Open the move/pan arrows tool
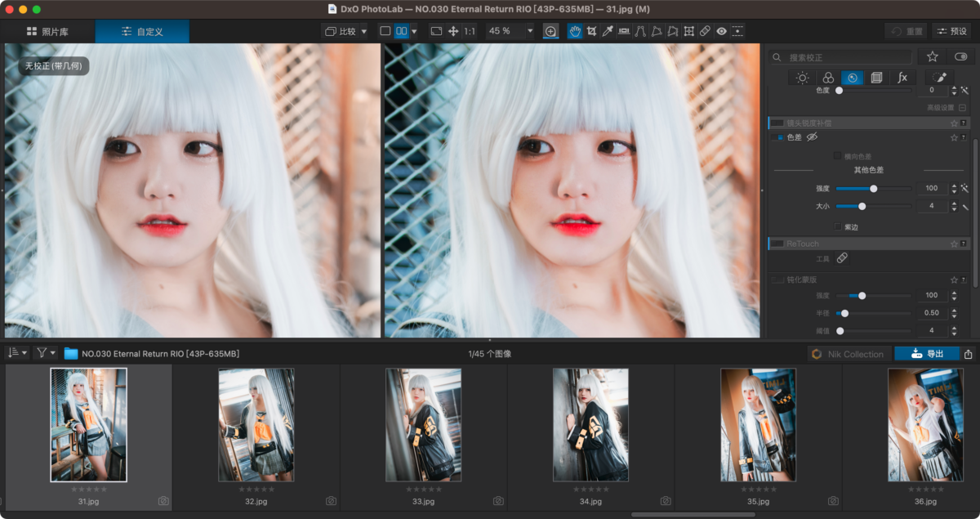Image resolution: width=980 pixels, height=519 pixels. point(453,31)
